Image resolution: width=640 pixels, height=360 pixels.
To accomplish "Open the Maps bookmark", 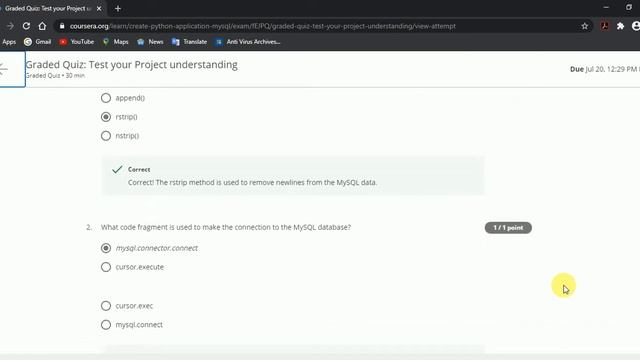I will 116,42.
